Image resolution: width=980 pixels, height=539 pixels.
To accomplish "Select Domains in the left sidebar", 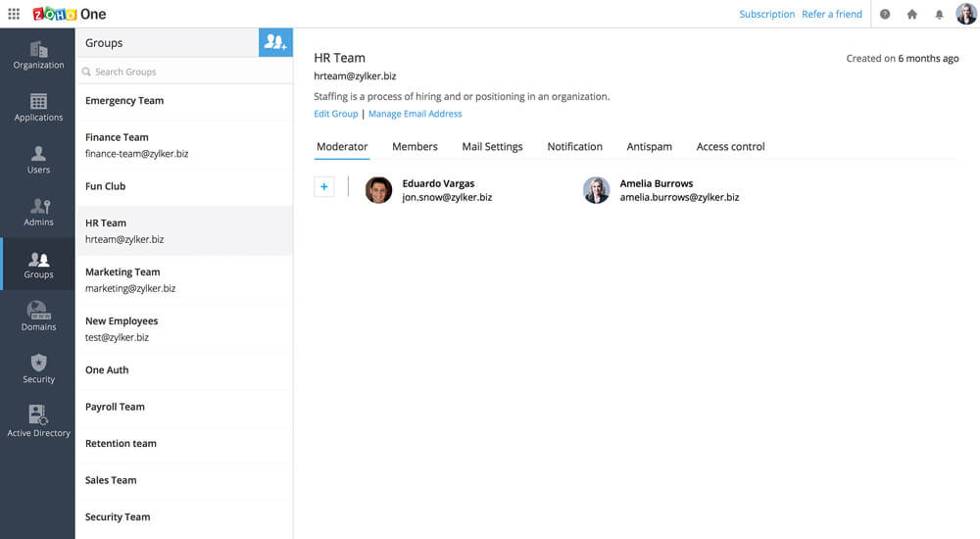I will click(x=38, y=317).
